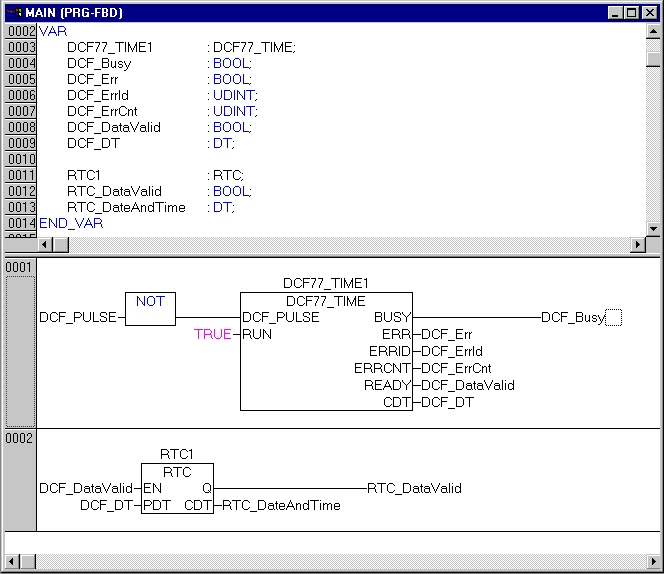This screenshot has height=574, width=664.
Task: Click declaration pane scroll down arrow
Action: tap(653, 229)
